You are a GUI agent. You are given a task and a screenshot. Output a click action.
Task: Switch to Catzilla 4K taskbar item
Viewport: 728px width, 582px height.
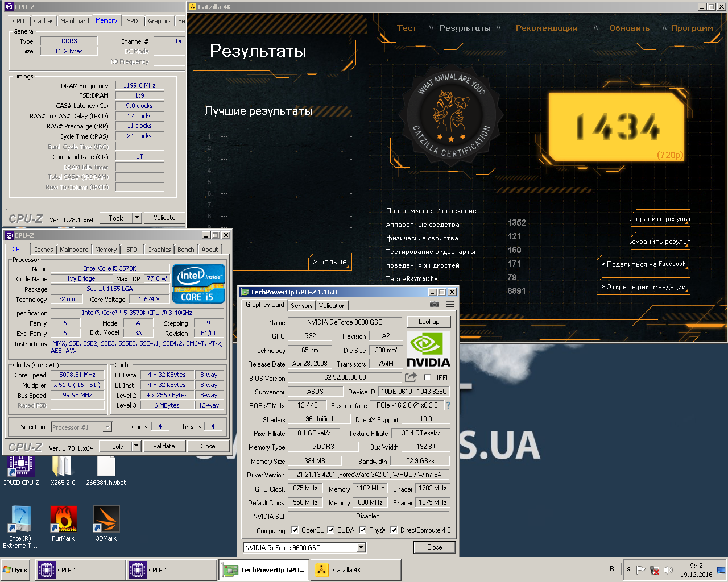[355, 570]
